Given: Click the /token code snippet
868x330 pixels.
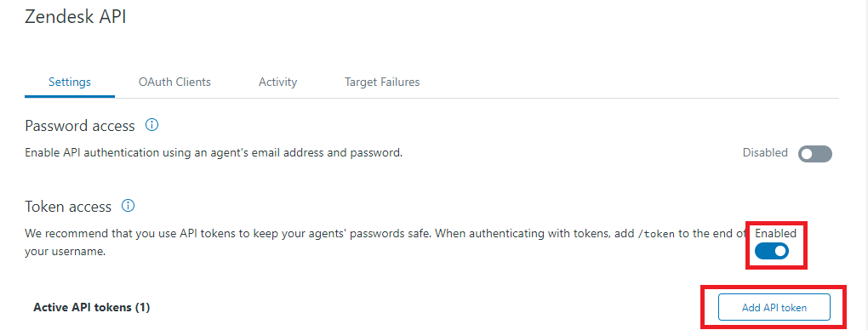Looking at the screenshot, I should click(657, 234).
